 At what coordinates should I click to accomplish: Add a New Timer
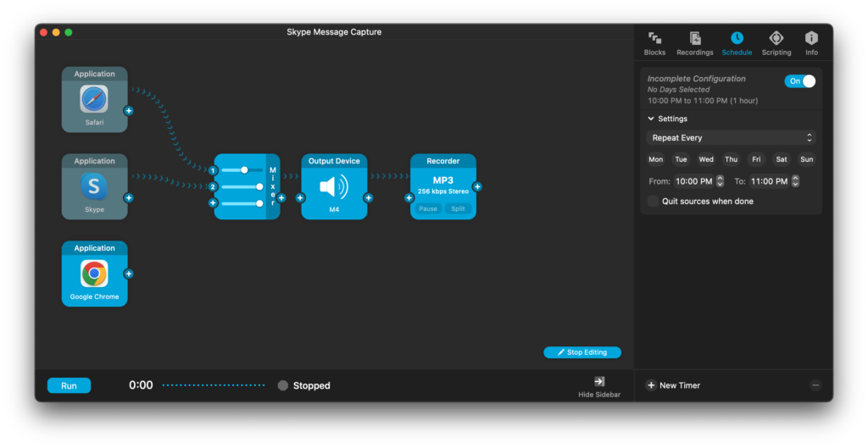673,385
